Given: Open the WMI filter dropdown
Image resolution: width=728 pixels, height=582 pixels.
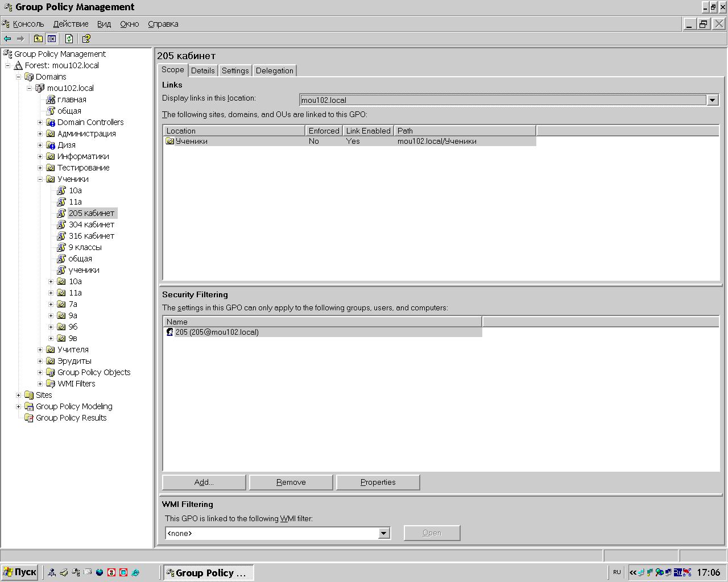Looking at the screenshot, I should point(384,533).
